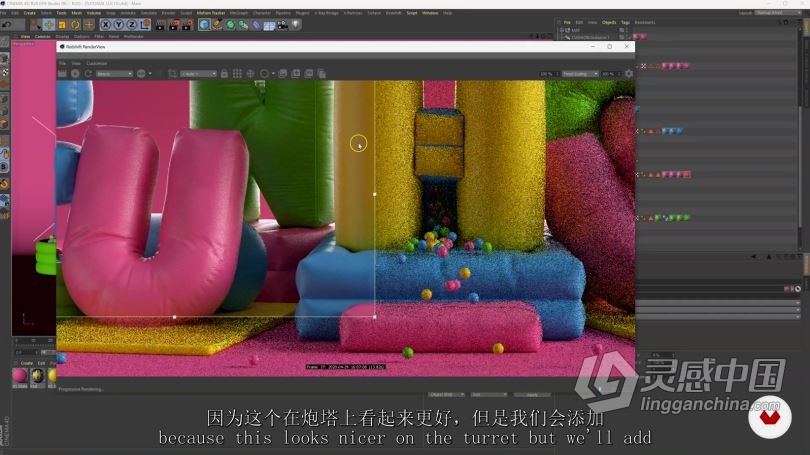Open the Window menu

(x=430, y=13)
